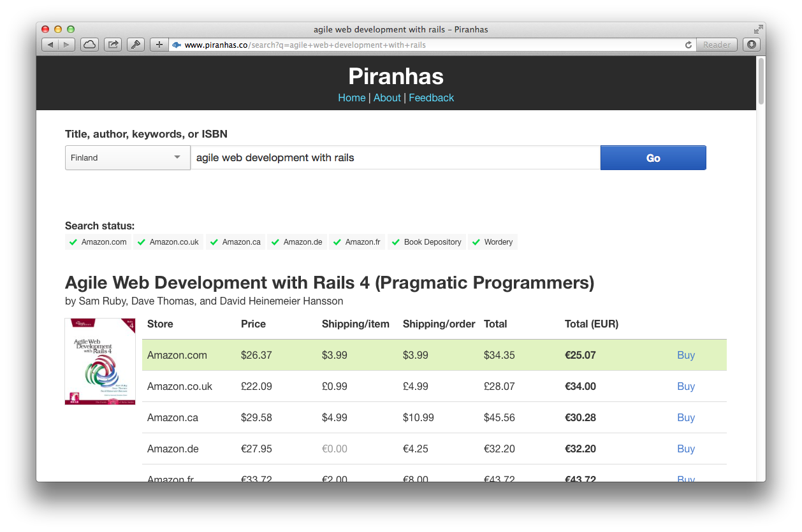This screenshot has width=802, height=532.
Task: Toggle full screen arrows at window corner
Action: coord(758,29)
